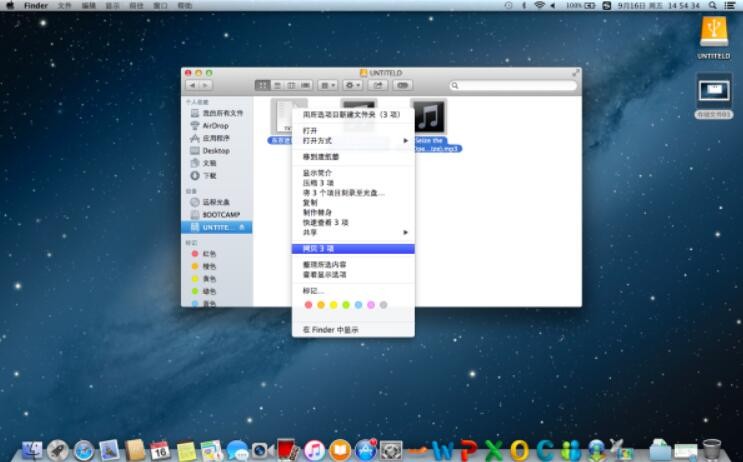
Task: Click the Share button in Finder toolbar
Action: (379, 86)
